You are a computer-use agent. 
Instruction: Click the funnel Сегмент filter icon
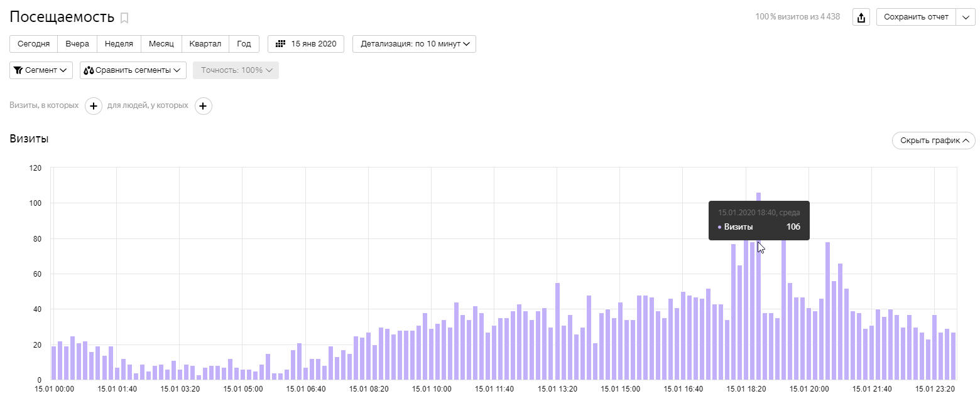pyautogui.click(x=18, y=70)
